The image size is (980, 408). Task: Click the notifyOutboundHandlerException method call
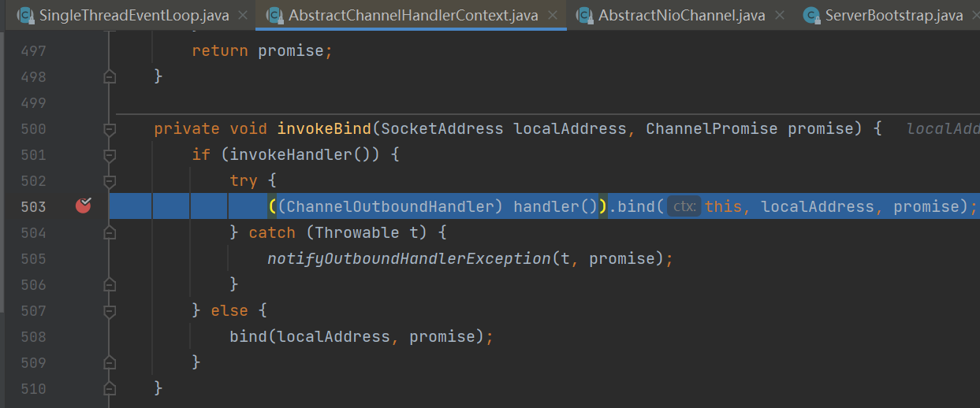pos(408,259)
